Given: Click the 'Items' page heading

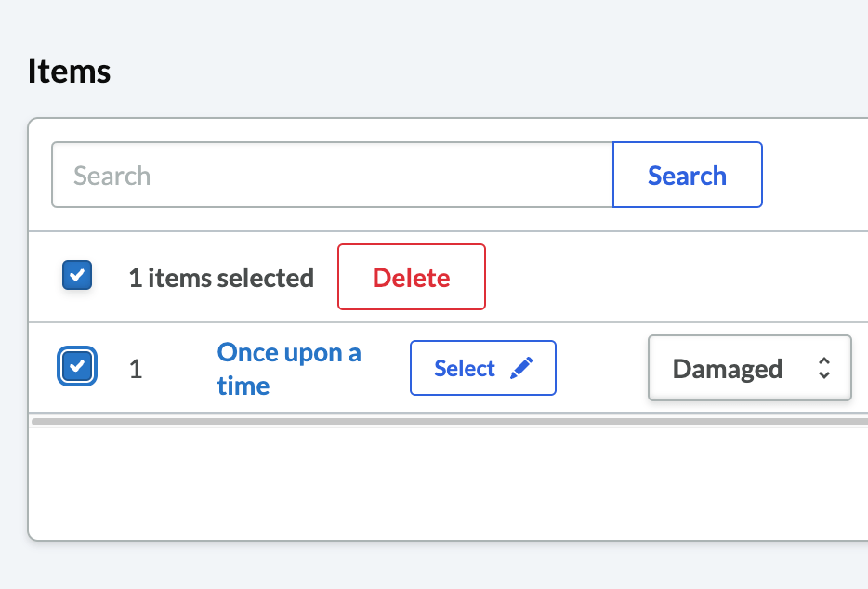Looking at the screenshot, I should tap(70, 70).
